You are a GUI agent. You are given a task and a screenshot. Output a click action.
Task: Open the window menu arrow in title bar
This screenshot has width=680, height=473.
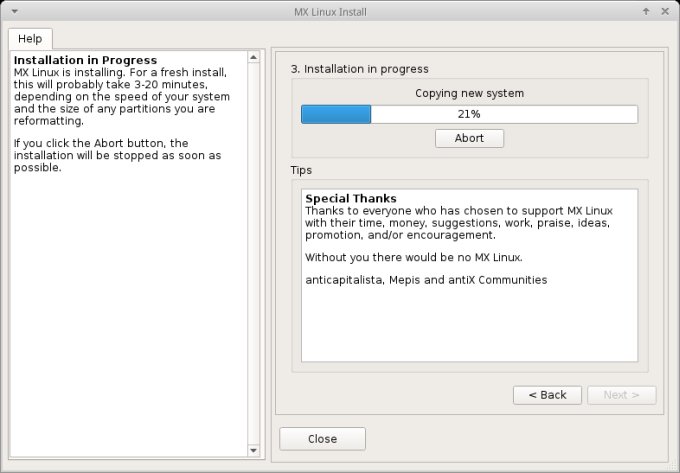(x=11, y=10)
